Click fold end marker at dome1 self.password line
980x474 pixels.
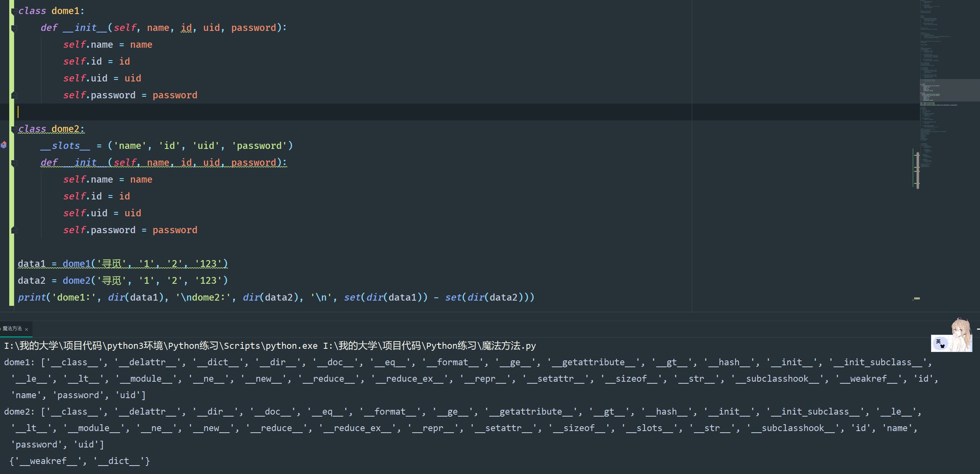coord(14,96)
